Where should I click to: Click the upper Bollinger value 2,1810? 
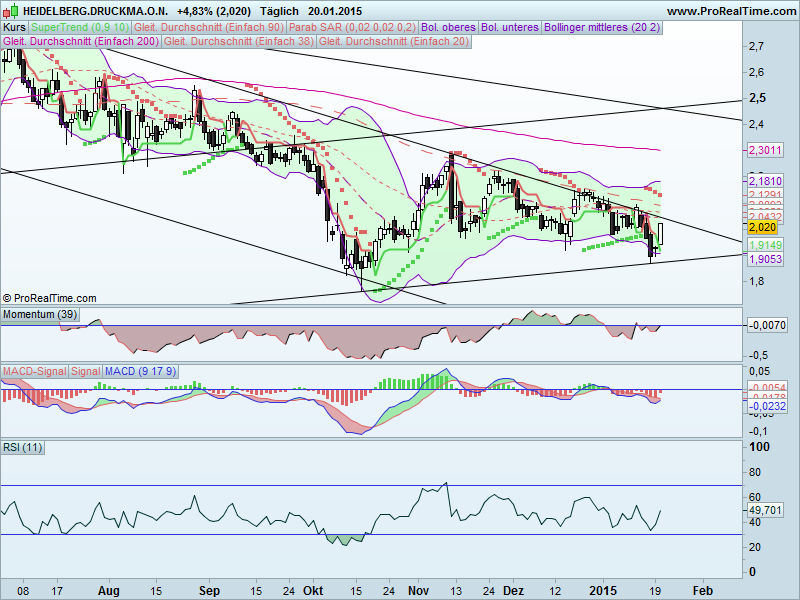[765, 181]
